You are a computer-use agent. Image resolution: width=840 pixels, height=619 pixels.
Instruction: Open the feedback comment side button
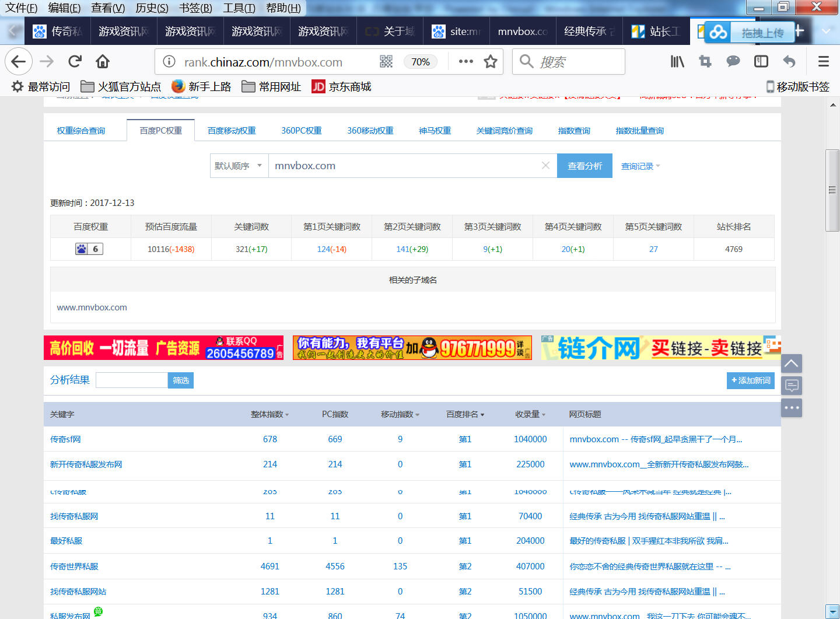click(x=792, y=386)
